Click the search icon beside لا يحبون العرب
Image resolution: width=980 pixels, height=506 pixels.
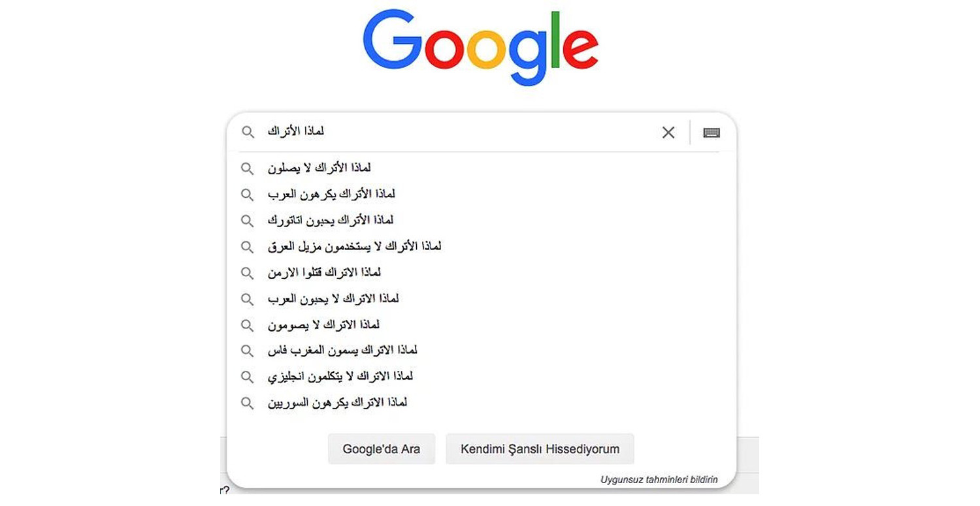247,299
